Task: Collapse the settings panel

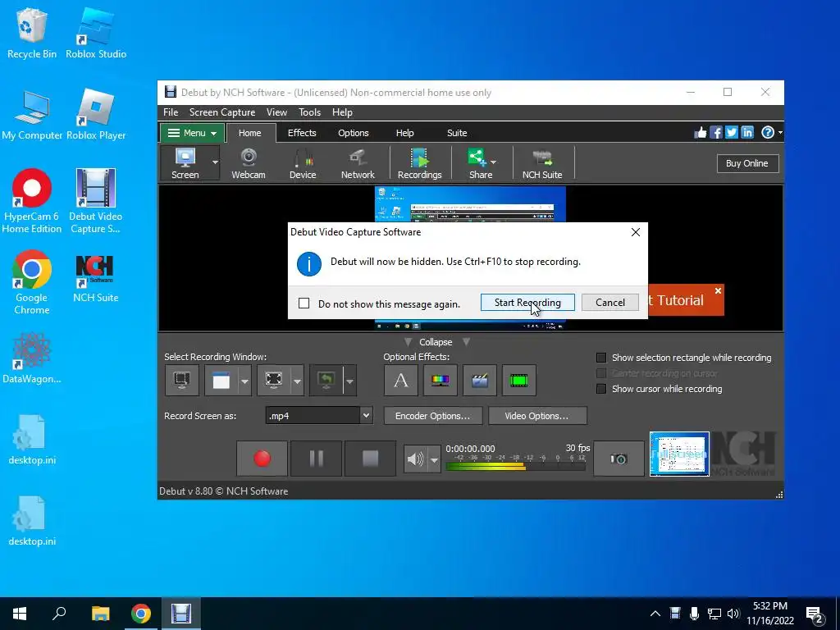Action: 436,342
